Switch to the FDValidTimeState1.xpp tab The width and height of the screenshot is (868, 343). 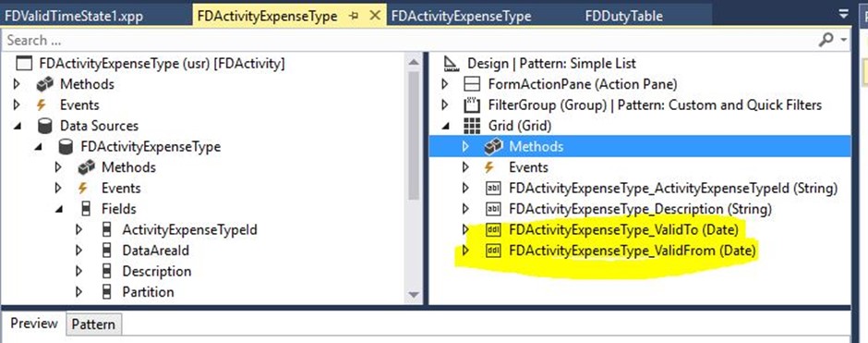[x=74, y=17]
